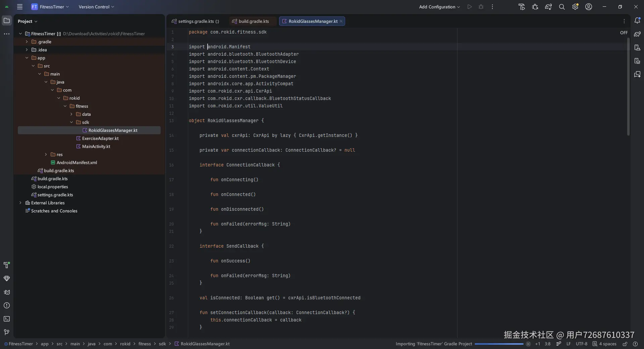
Task: Select MainActivity.kt in the project tree
Action: click(x=96, y=146)
